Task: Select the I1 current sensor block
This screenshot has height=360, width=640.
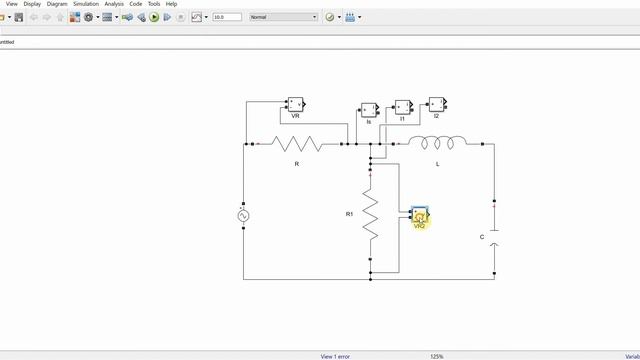Action: click(403, 107)
